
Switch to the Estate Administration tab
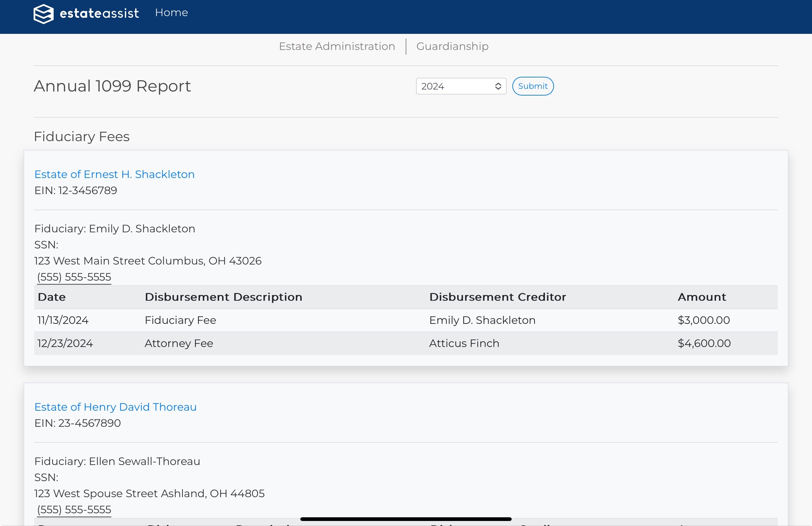coord(337,46)
